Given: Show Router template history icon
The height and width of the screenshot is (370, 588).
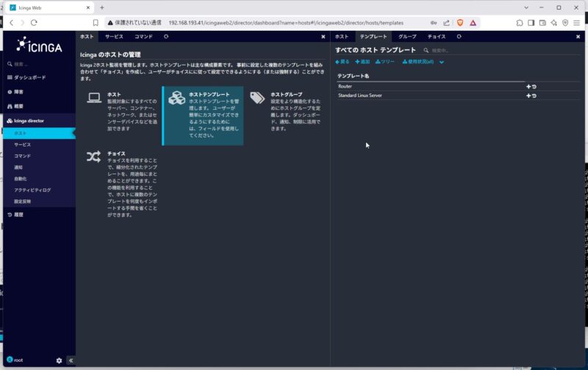Looking at the screenshot, I should 534,87.
